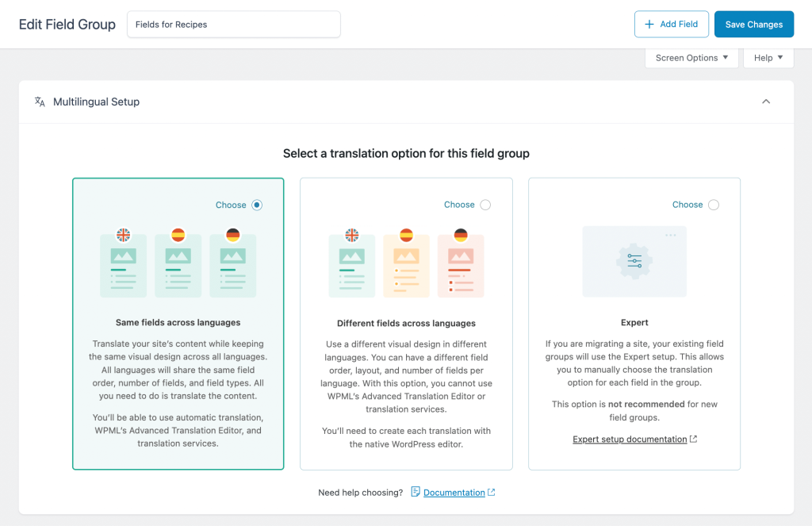The width and height of the screenshot is (812, 526).
Task: Click the 'Different fields across languages' heading
Action: click(407, 323)
